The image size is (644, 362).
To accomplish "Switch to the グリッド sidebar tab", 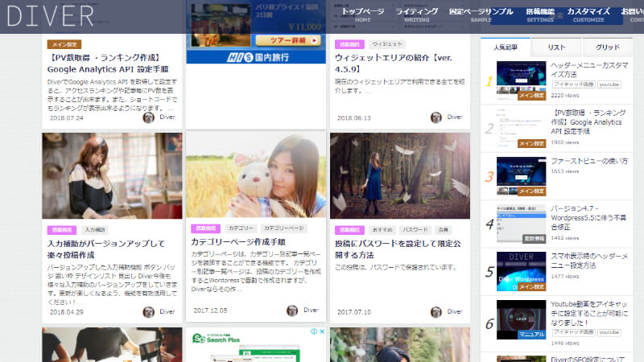I will pyautogui.click(x=608, y=47).
